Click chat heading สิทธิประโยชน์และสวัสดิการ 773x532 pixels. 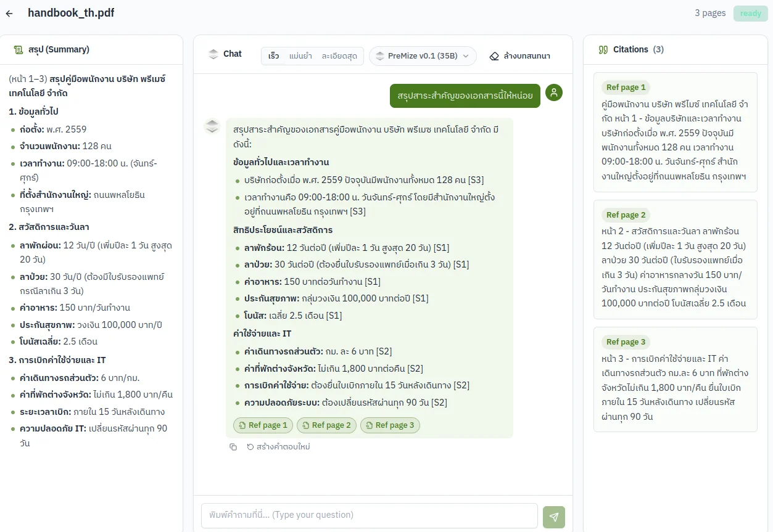(x=283, y=230)
